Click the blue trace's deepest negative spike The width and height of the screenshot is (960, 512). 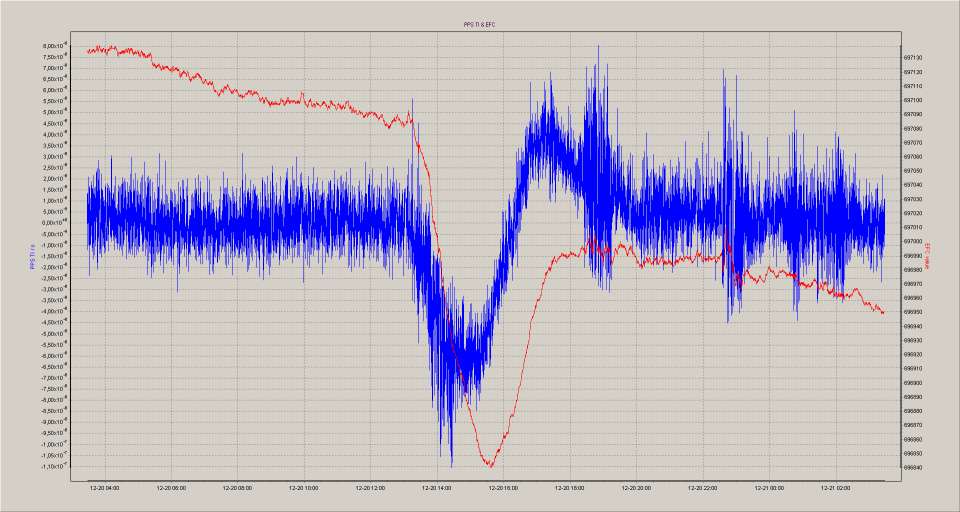click(451, 465)
